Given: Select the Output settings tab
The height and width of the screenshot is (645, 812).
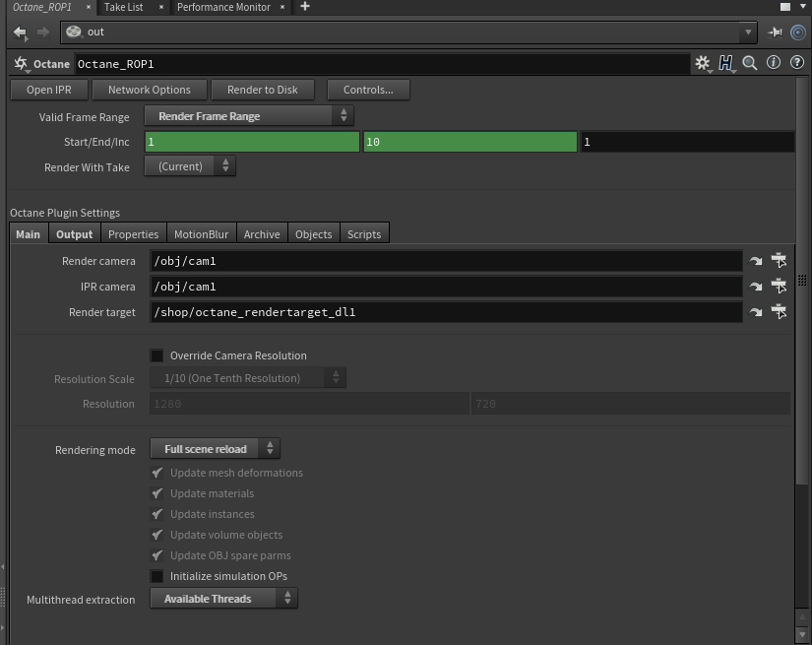Looking at the screenshot, I should click(x=75, y=234).
